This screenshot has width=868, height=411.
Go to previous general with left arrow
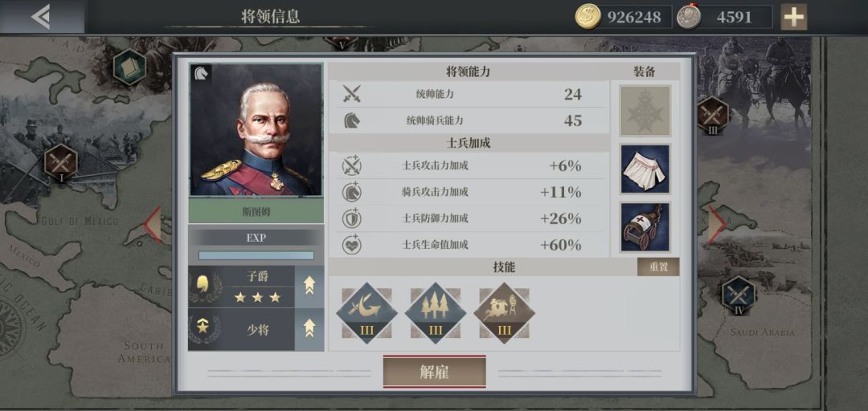tap(153, 225)
